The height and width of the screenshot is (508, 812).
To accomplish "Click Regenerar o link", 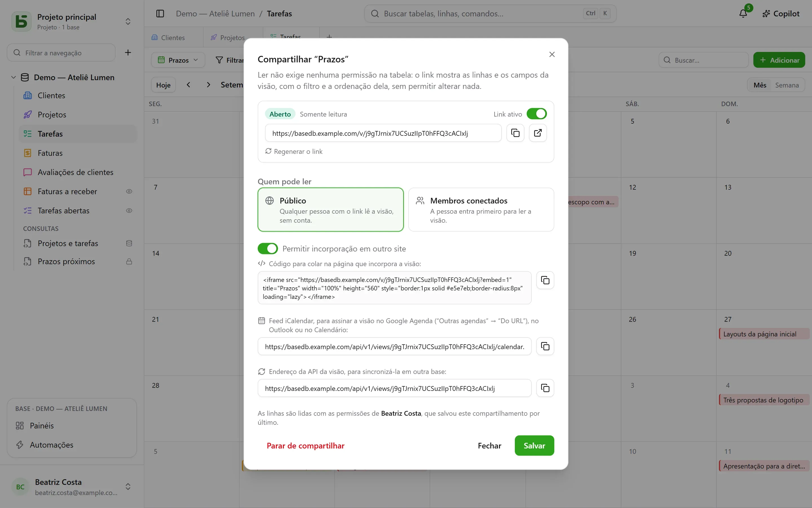I will click(x=294, y=151).
